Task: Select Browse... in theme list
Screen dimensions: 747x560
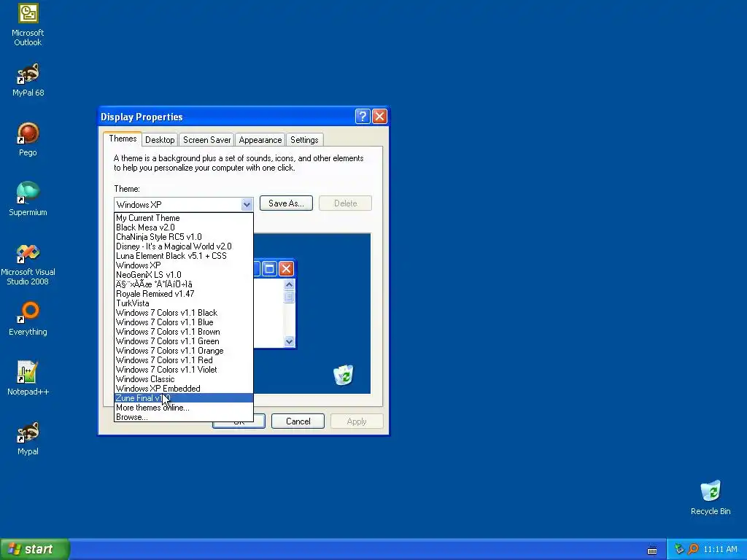Action: [183, 417]
